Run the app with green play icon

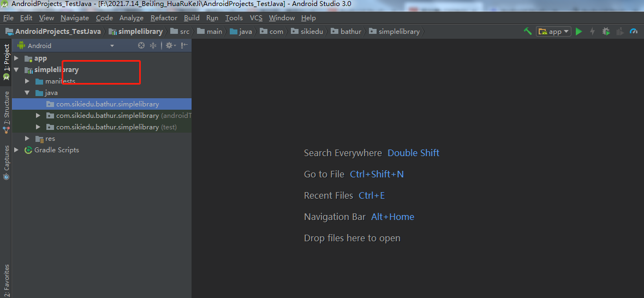tap(579, 32)
